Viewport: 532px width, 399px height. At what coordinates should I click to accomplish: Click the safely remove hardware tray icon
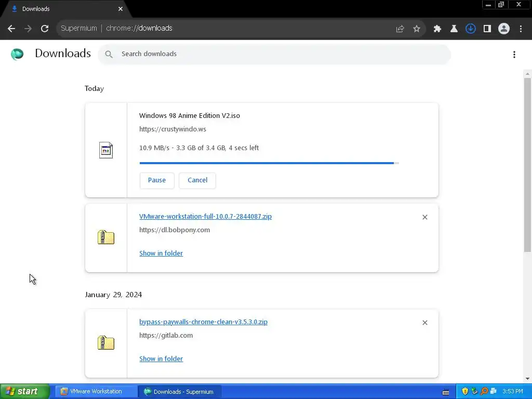click(475, 392)
